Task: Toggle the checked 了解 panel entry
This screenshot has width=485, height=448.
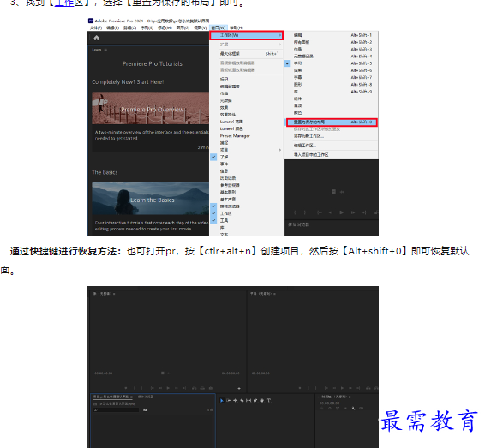Action: pos(247,157)
